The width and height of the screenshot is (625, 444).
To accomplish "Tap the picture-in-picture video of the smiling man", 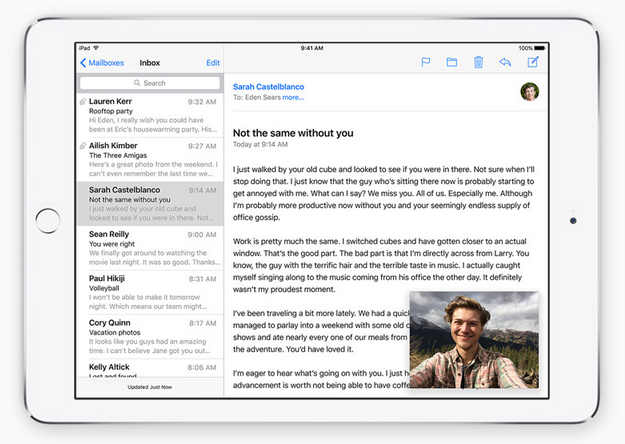I will coord(474,340).
